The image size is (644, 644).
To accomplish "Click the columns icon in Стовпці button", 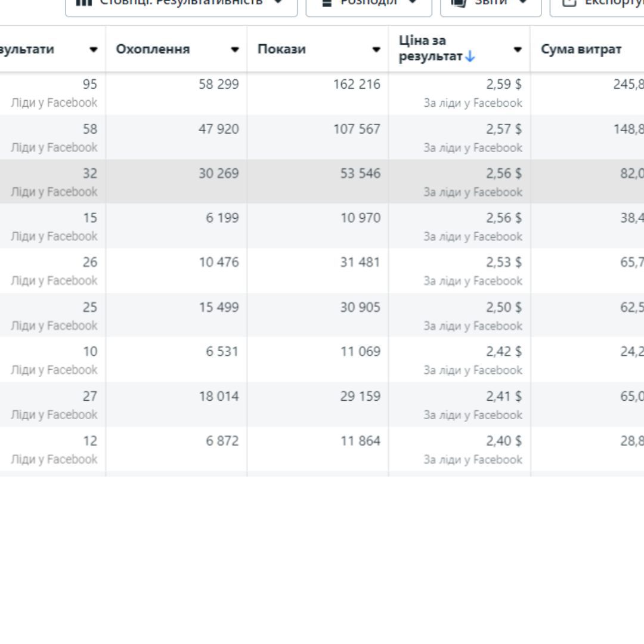I will pyautogui.click(x=84, y=2).
